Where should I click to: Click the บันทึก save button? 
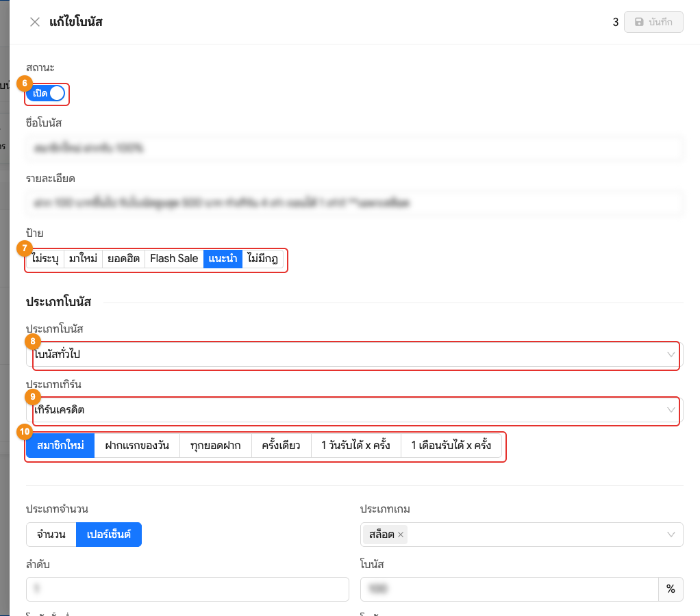[x=653, y=22]
